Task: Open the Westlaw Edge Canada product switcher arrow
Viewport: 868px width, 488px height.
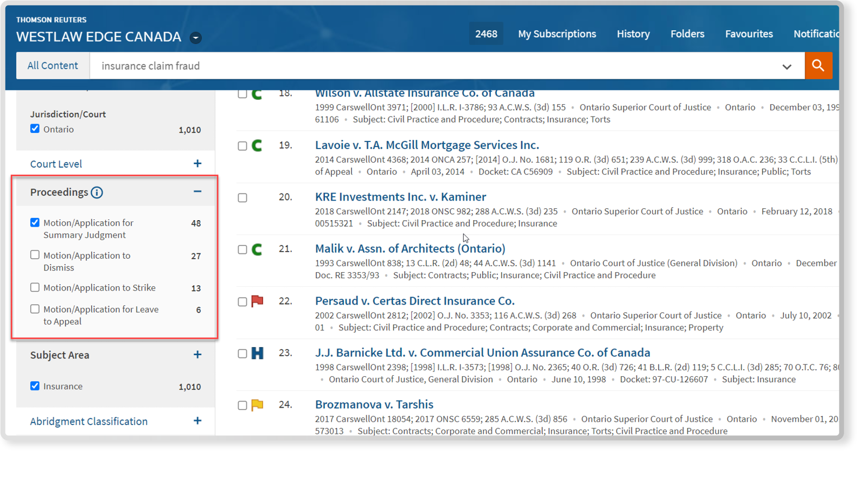Action: click(x=196, y=37)
